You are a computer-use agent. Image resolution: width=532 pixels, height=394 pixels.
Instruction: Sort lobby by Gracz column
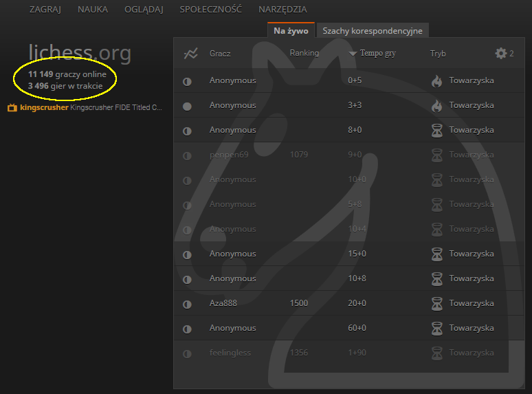(x=220, y=53)
